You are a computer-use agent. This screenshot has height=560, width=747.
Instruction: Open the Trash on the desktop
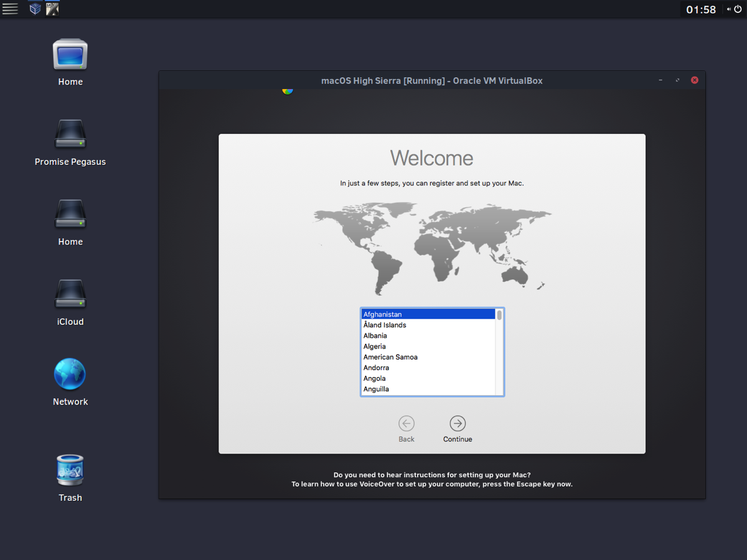pos(70,470)
